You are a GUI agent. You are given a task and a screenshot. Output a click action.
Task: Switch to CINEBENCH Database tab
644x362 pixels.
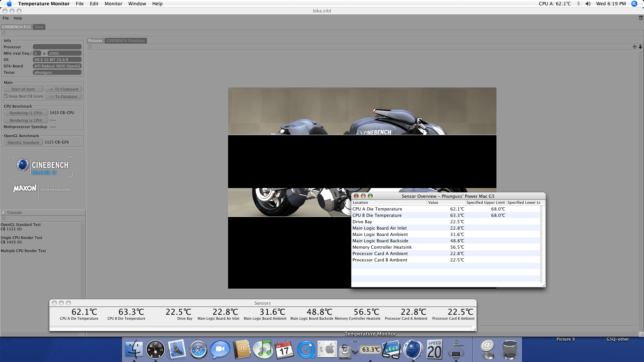click(x=125, y=41)
